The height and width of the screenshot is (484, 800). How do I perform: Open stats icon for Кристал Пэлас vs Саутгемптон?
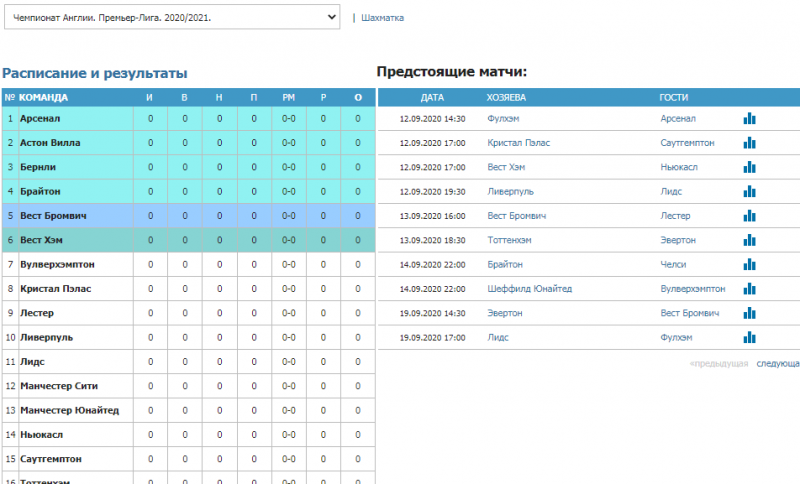tap(749, 143)
